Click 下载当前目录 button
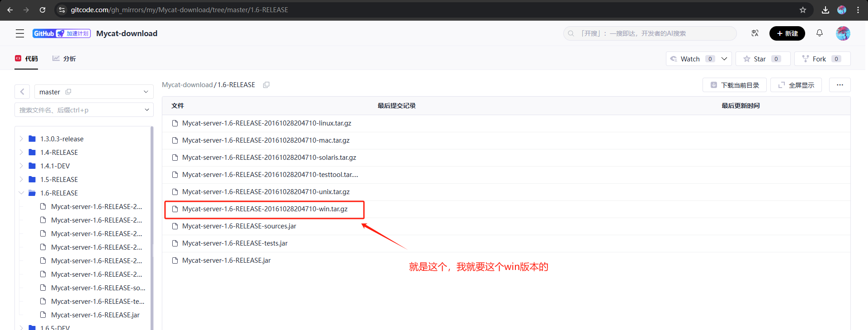The image size is (868, 330). click(x=735, y=85)
